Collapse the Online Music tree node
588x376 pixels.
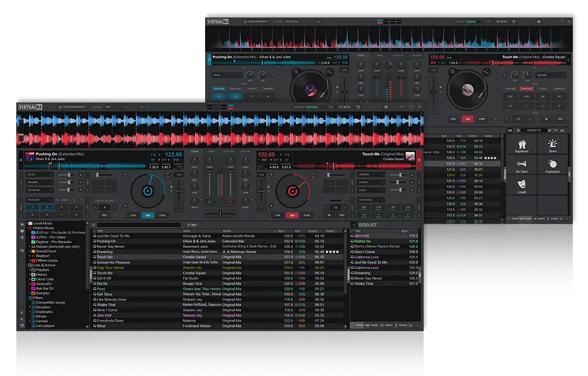pyautogui.click(x=27, y=228)
